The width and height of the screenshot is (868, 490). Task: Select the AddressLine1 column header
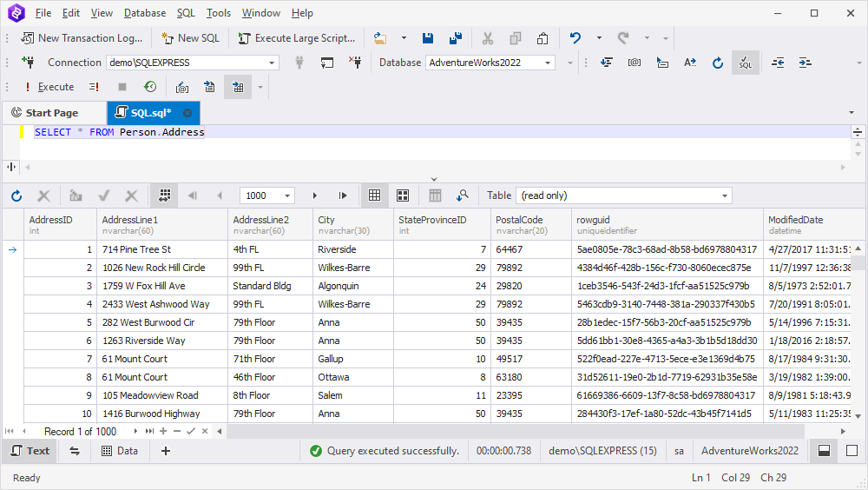click(162, 224)
